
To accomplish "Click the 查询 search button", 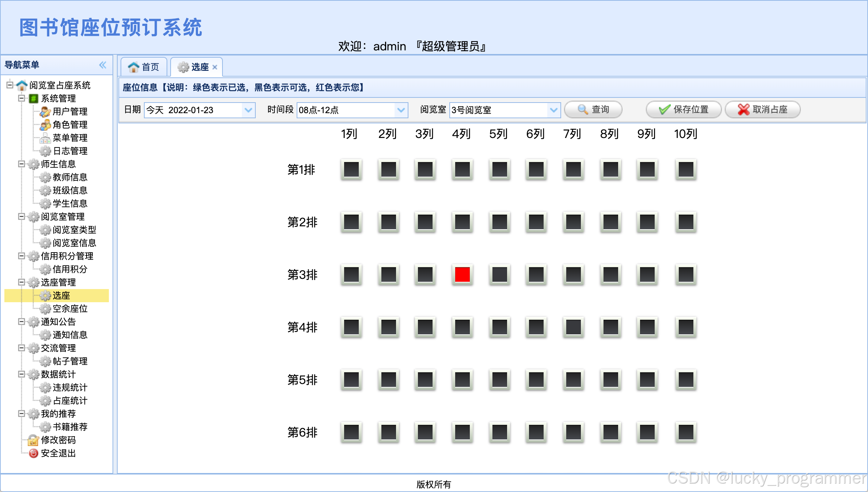I will tap(593, 109).
